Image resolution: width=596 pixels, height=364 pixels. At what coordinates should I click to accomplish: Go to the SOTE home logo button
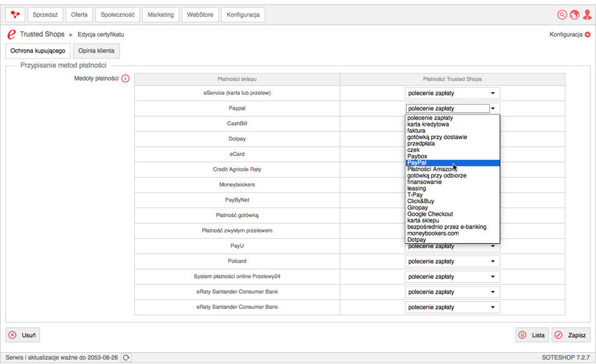click(15, 15)
